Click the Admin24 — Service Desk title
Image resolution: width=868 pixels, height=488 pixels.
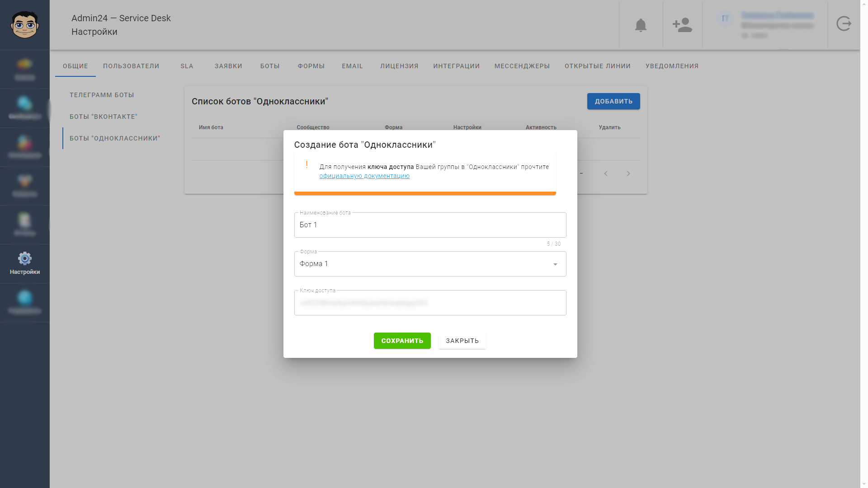pos(121,18)
